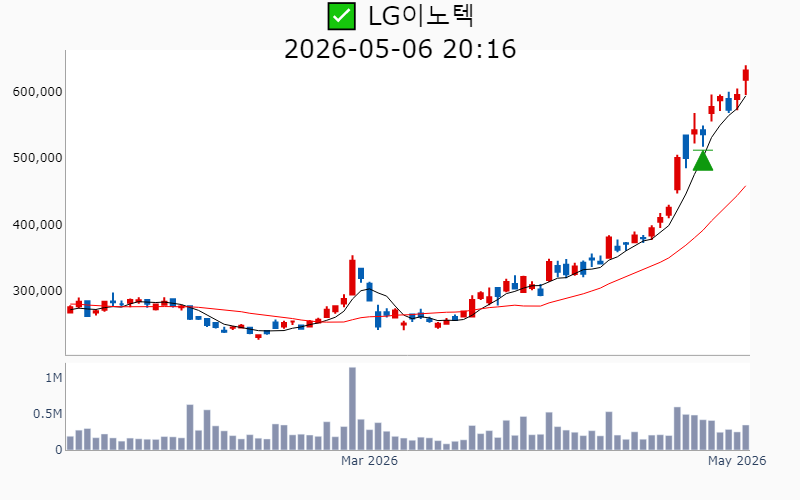Image resolution: width=800 pixels, height=500 pixels.
Task: Click the Mar 2026 date axis label
Action: pos(369,461)
